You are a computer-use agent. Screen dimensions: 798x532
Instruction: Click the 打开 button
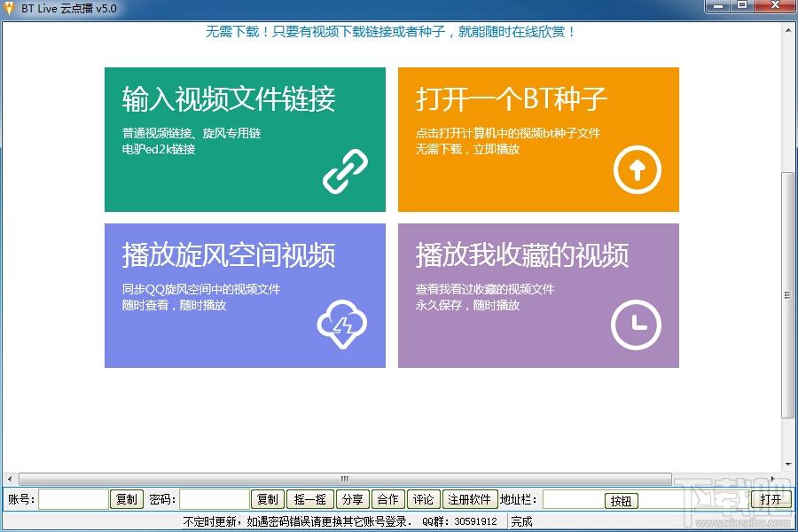click(x=771, y=499)
